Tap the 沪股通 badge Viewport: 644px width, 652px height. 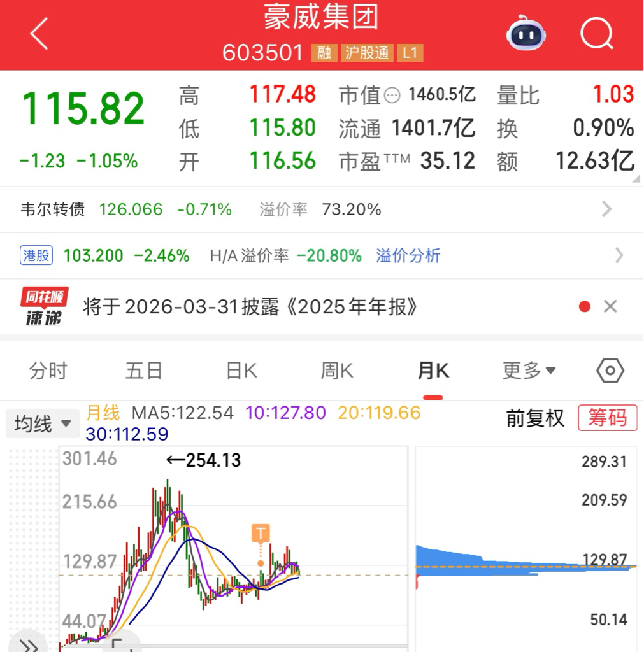[x=367, y=53]
